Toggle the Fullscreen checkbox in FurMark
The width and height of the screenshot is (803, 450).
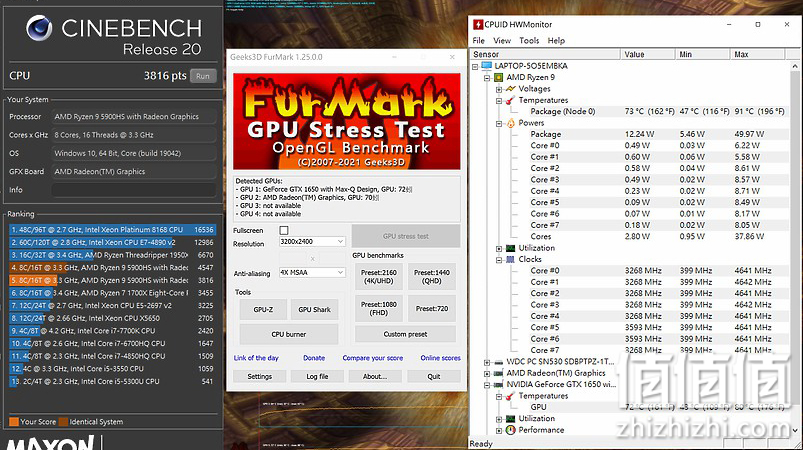click(x=284, y=230)
